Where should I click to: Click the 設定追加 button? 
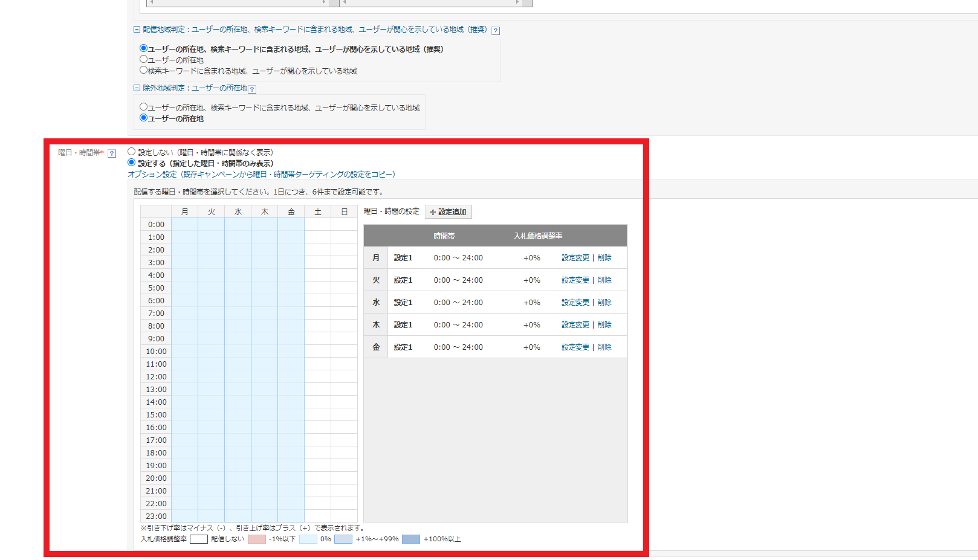(449, 212)
